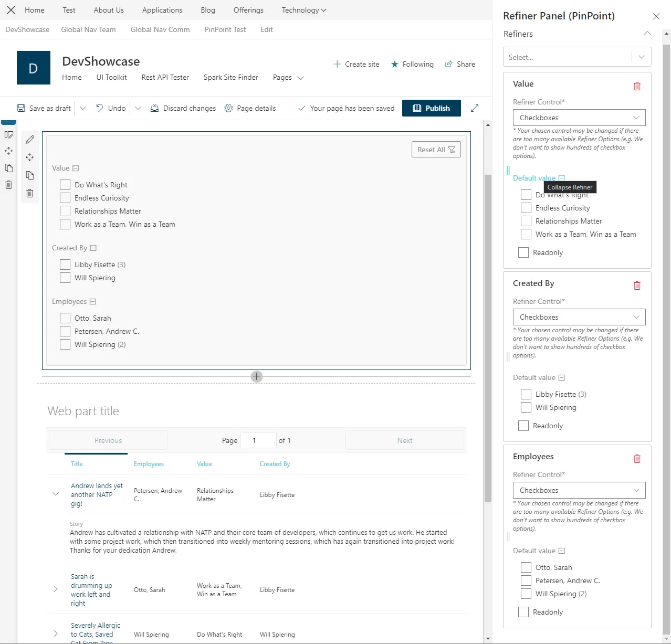Toggle Readonly under Employees refiner
This screenshot has height=644, width=671.
pos(523,612)
